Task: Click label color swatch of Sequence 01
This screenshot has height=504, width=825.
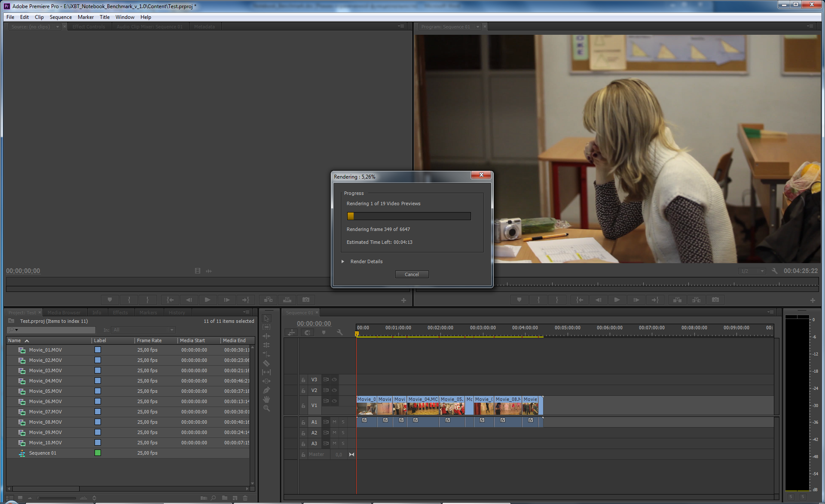Action: [98, 453]
